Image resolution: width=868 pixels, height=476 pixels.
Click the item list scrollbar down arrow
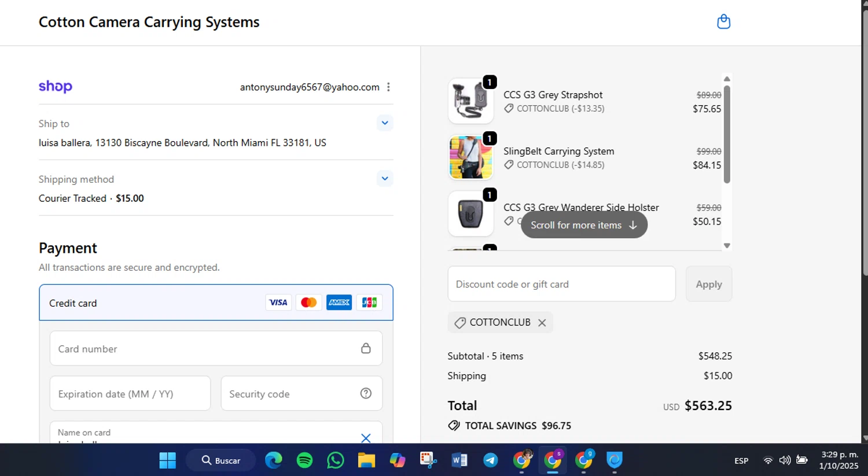(x=727, y=246)
